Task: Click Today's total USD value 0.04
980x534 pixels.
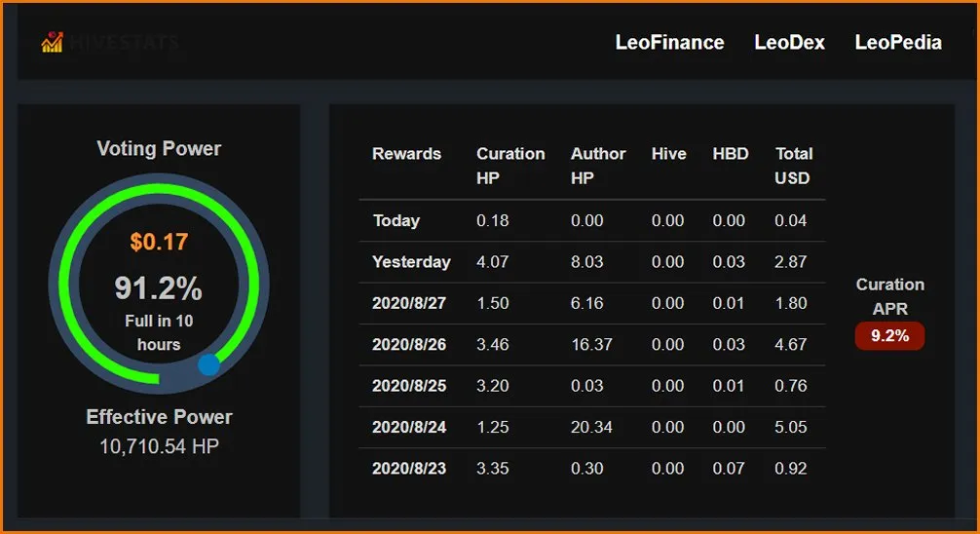Action: pos(791,221)
